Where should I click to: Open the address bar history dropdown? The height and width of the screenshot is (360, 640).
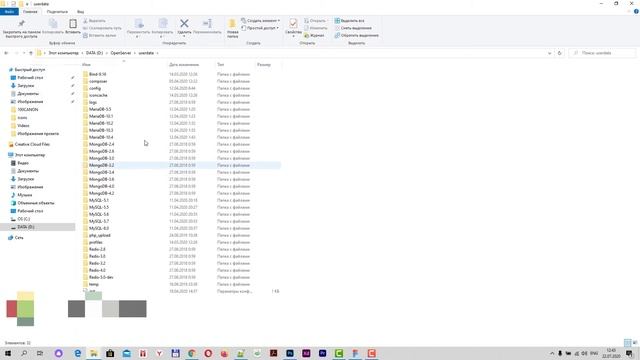(x=549, y=53)
